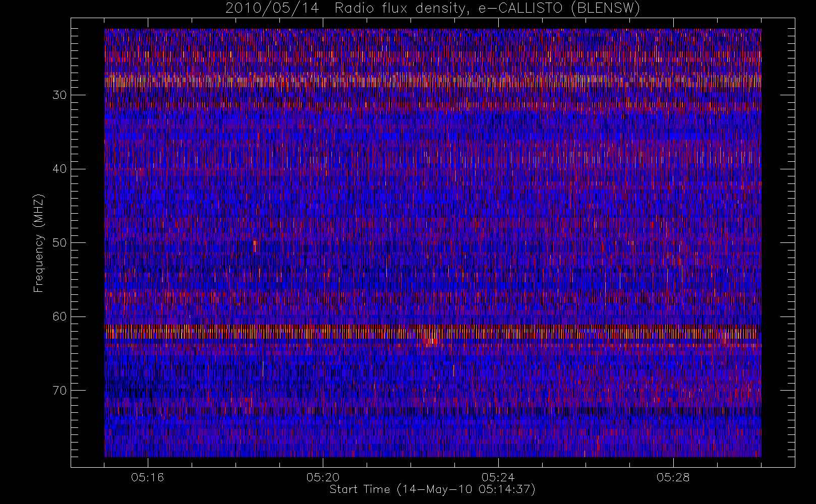Click the 30 MHz frequency tick label

click(x=60, y=95)
